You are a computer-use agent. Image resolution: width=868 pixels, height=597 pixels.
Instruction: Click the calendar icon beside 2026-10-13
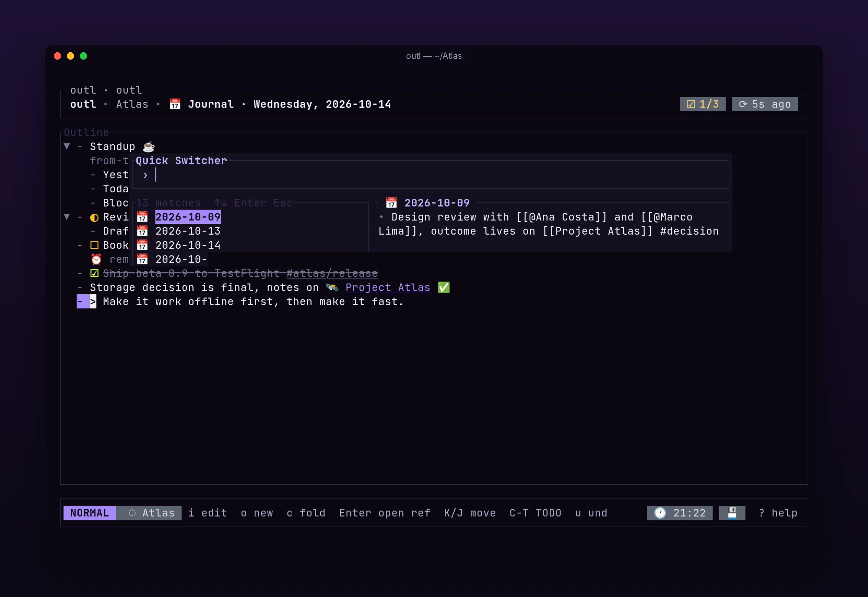142,231
